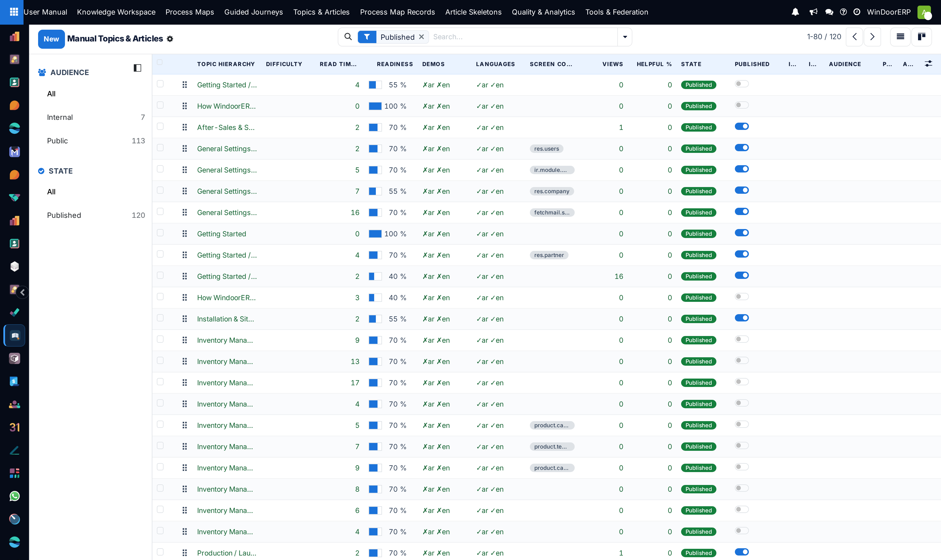This screenshot has width=941, height=560.
Task: Enable published switch on first How WindoorER... row
Action: 742,105
